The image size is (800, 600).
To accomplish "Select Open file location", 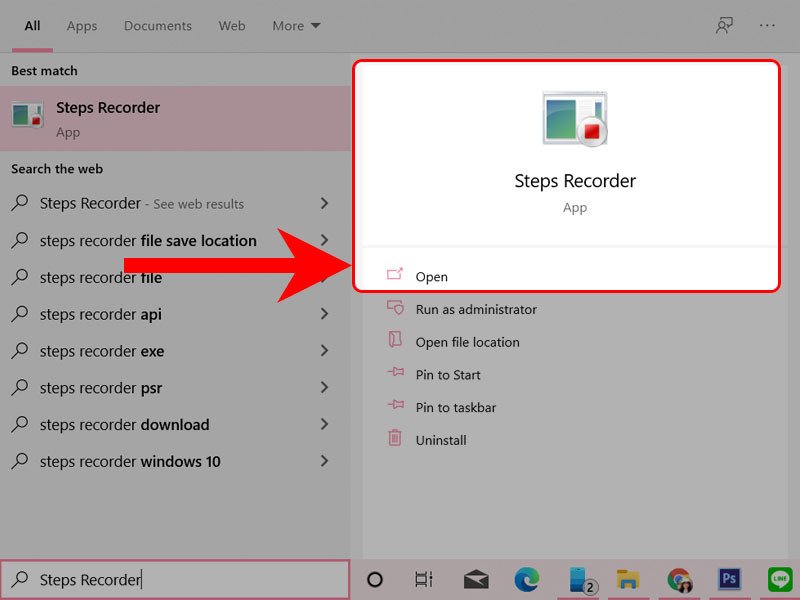I will (x=467, y=342).
